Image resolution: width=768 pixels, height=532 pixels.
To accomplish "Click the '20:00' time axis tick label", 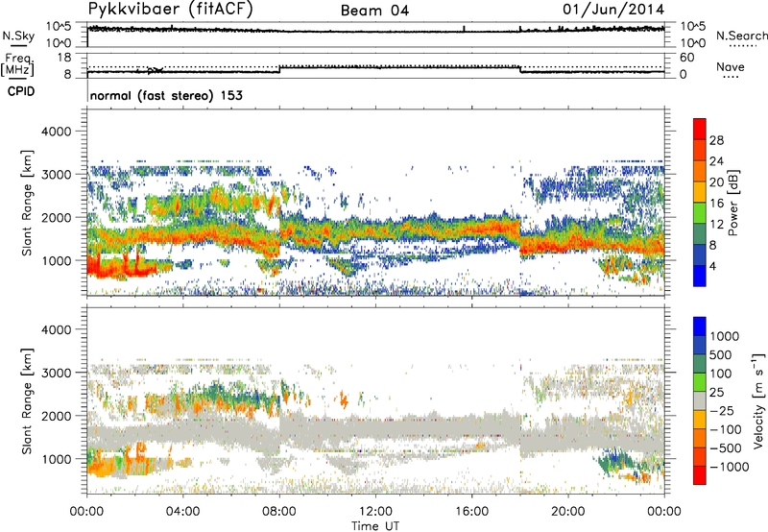I will 568,512.
